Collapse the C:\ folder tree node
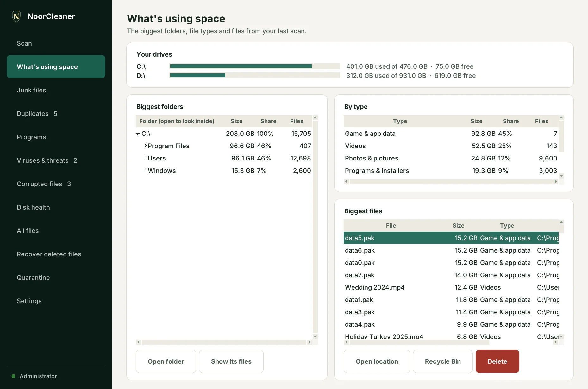This screenshot has width=588, height=389. coord(138,134)
